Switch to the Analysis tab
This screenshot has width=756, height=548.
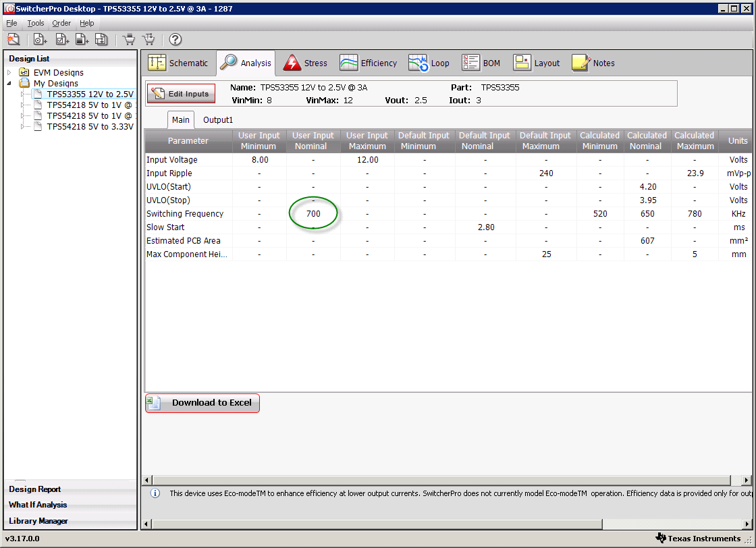click(x=246, y=63)
